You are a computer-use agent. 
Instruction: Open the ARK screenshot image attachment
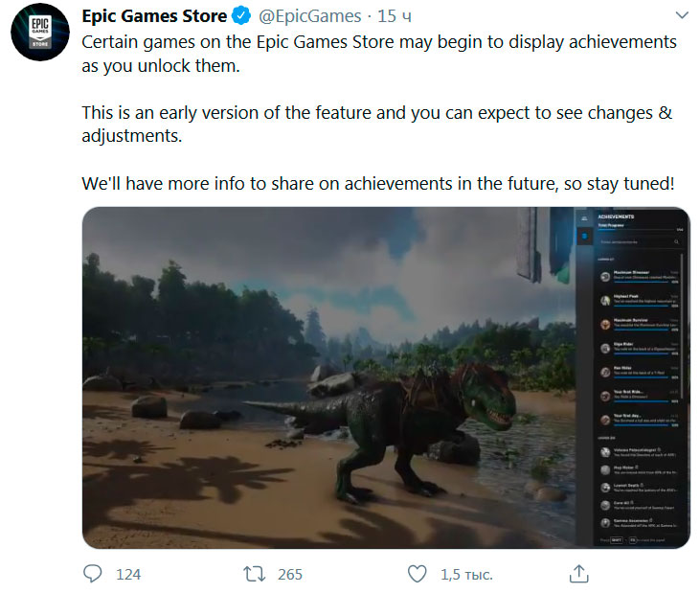click(x=326, y=378)
